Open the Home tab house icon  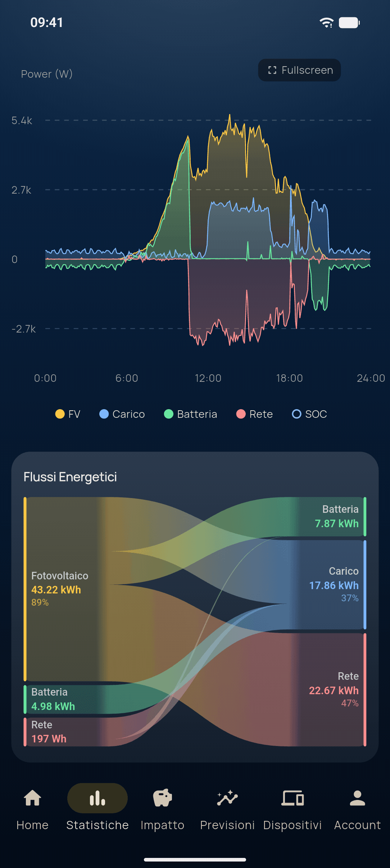(x=32, y=798)
